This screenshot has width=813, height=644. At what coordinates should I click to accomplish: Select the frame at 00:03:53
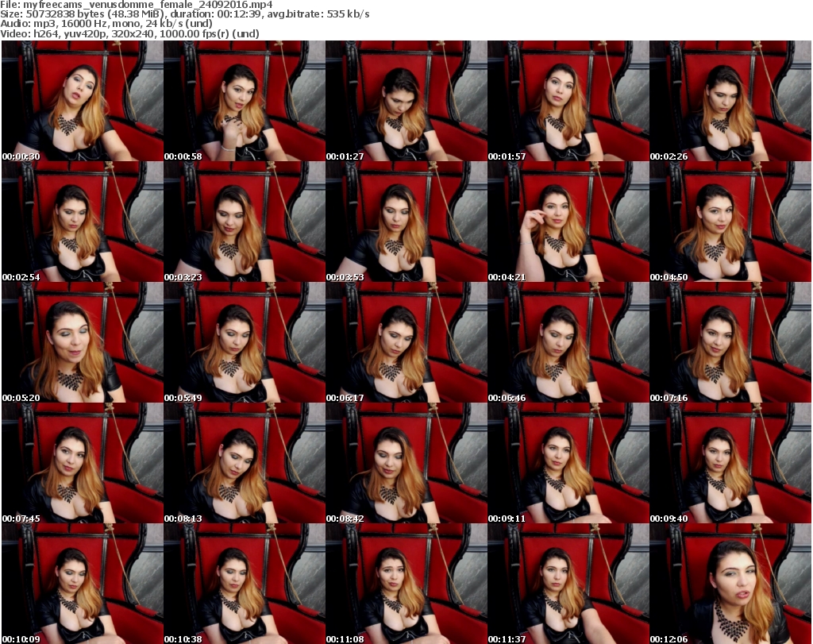(406, 222)
